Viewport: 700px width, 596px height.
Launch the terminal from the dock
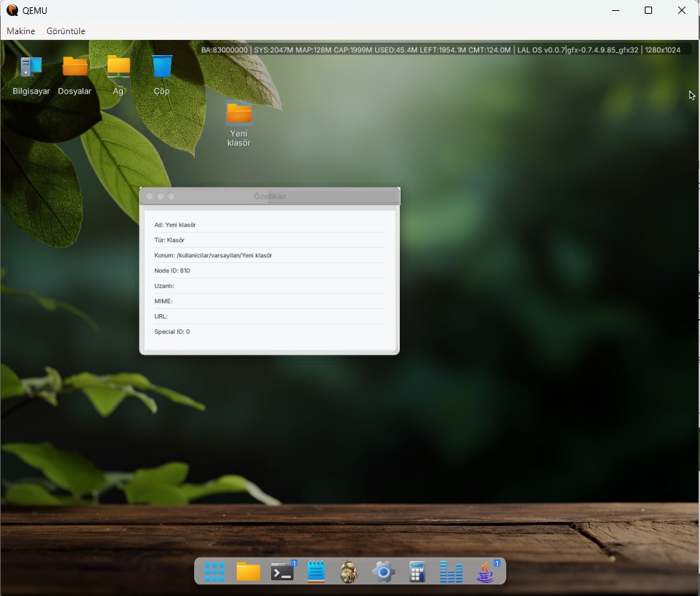point(282,571)
